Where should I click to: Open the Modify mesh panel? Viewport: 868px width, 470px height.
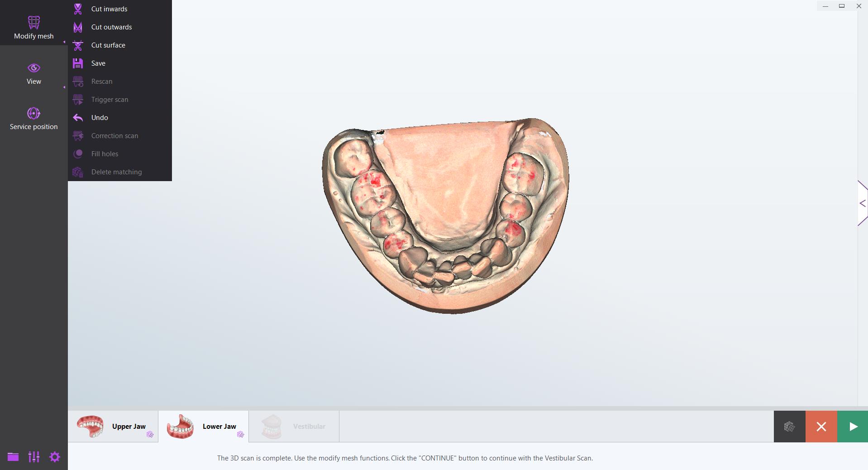[x=33, y=26]
